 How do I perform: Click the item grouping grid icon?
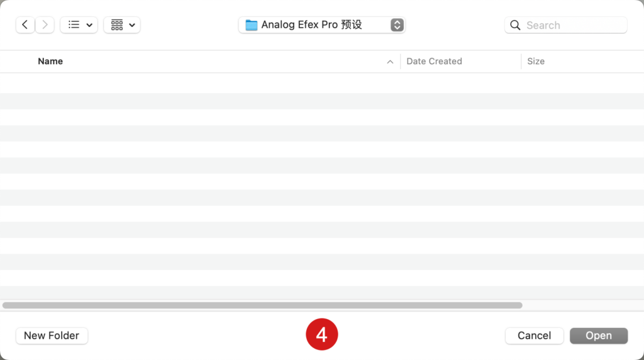[117, 25]
